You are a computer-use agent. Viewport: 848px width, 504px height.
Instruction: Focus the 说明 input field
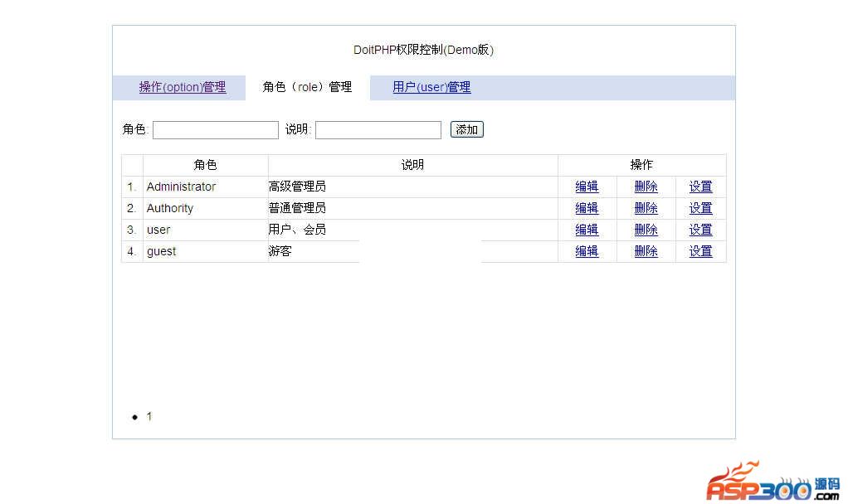pyautogui.click(x=378, y=130)
